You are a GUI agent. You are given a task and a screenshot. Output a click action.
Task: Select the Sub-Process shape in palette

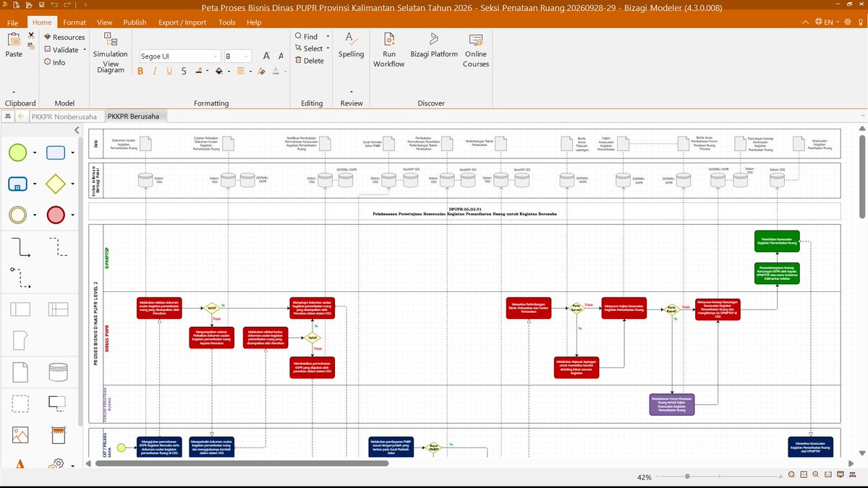coord(18,184)
